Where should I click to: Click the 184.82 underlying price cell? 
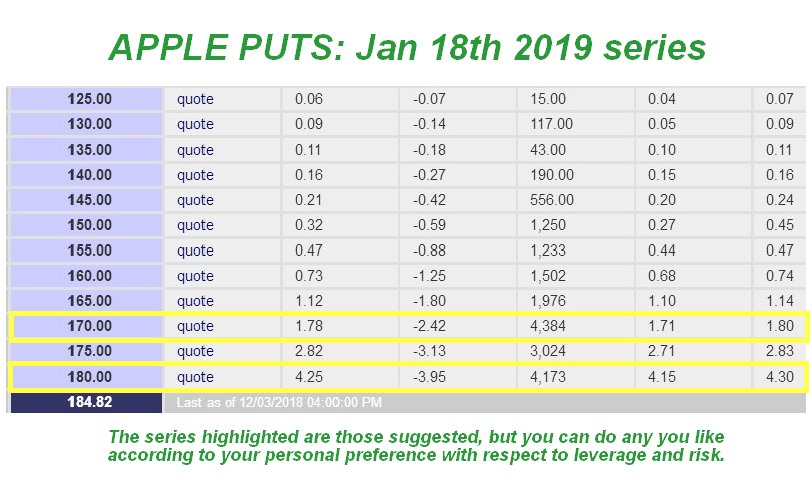(90, 402)
